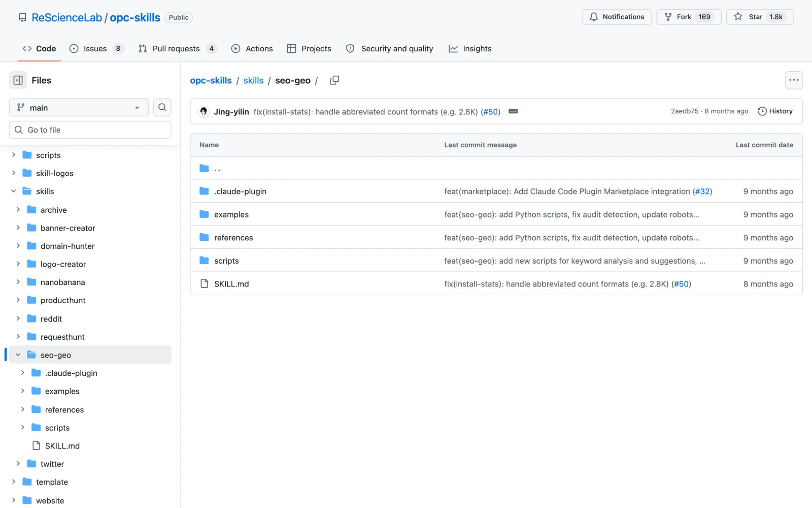Go to skills breadcrumb link
Screen dimensions: 812x508
253,80
